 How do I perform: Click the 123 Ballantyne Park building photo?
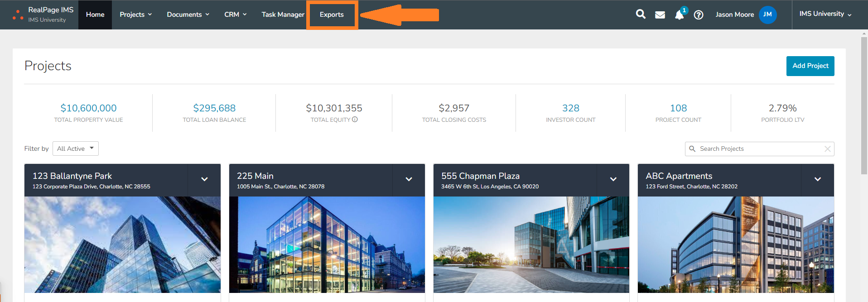122,244
